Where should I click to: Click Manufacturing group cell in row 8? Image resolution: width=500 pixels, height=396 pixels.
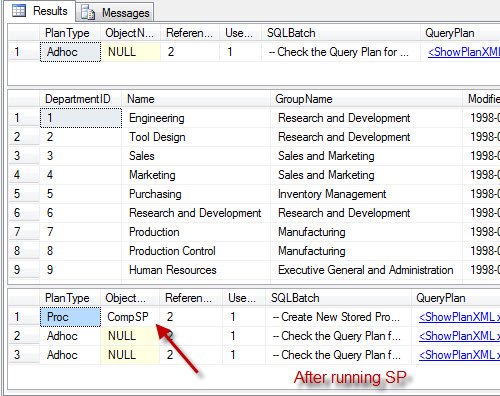[x=366, y=251]
